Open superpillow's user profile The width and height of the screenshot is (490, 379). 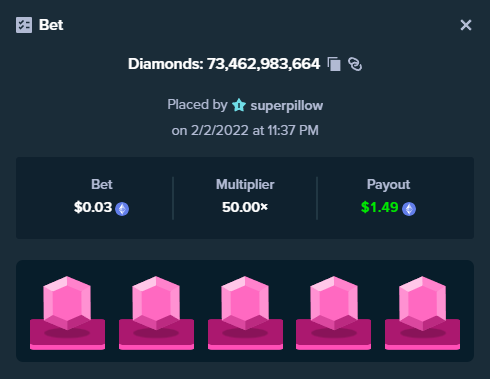tap(287, 106)
